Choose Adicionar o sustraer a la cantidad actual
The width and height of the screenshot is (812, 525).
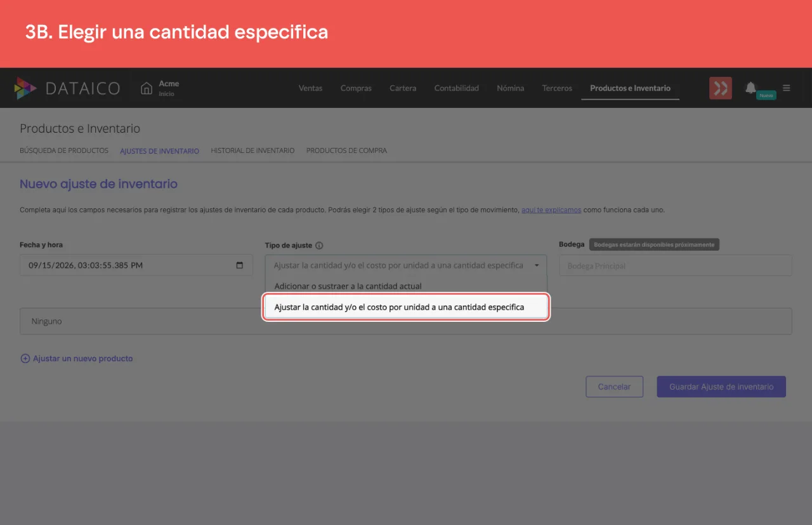coord(406,286)
